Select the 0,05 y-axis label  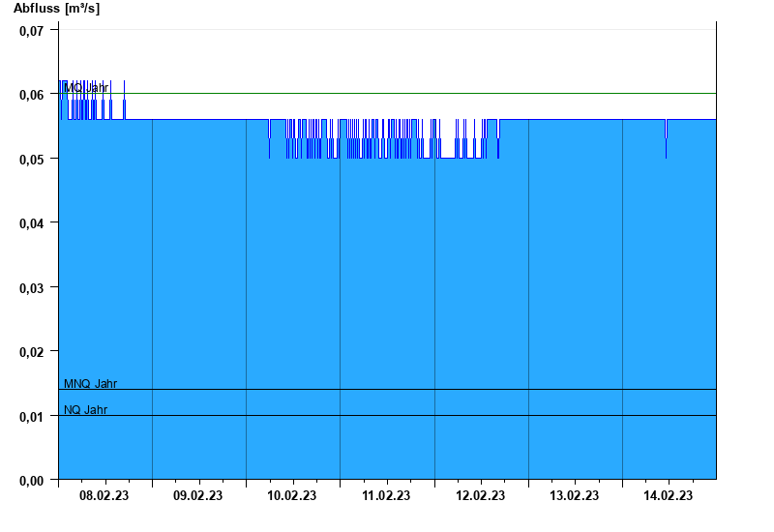pyautogui.click(x=32, y=160)
